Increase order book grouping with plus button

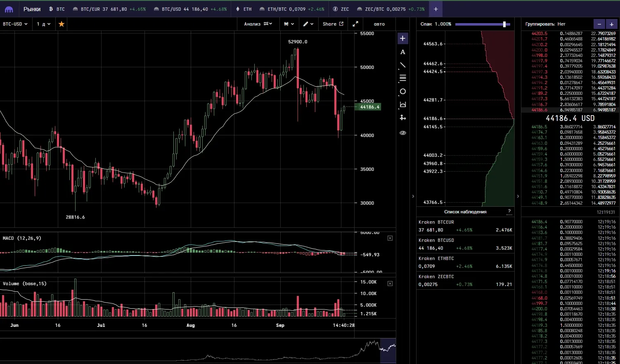[x=611, y=24]
